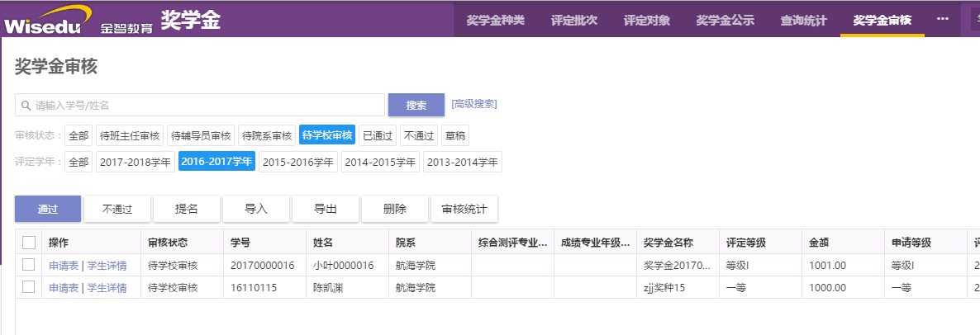980x335 pixels.
Task: Filter audit status by 全部
Action: point(78,135)
